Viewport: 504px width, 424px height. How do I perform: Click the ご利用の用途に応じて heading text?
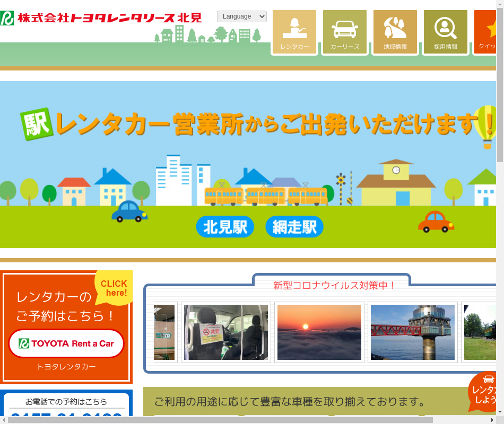pos(290,402)
